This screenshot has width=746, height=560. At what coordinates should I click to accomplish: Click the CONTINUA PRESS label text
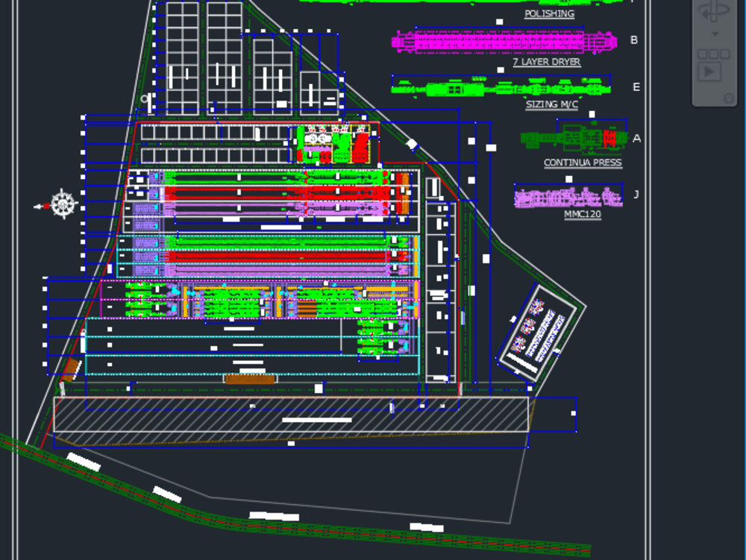point(583,163)
